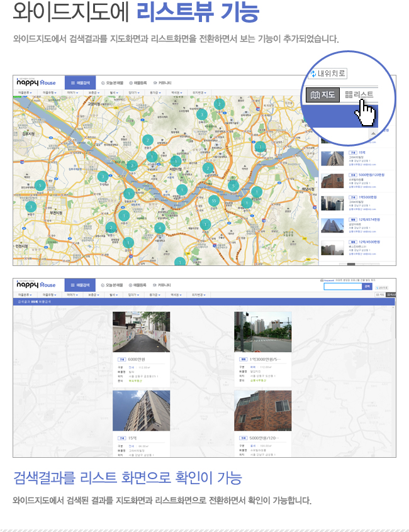Screen dimensions: 409x532
Task: Expand 매매가 filter in the list view
Action: pyautogui.click(x=72, y=295)
